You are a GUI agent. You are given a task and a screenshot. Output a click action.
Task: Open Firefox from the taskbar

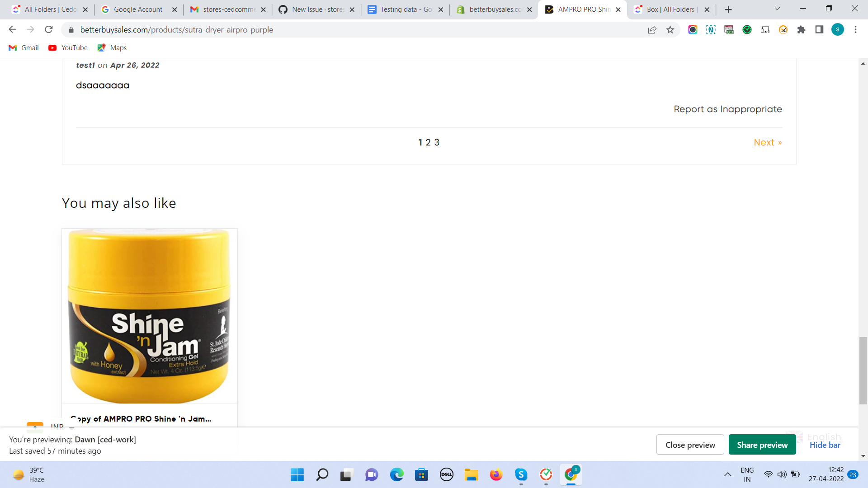coord(496,474)
